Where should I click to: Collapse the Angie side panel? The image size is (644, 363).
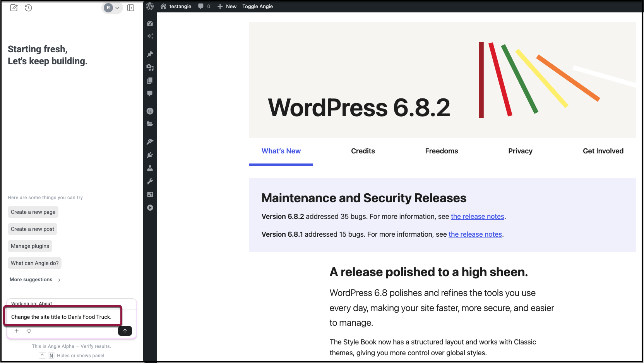[x=131, y=8]
